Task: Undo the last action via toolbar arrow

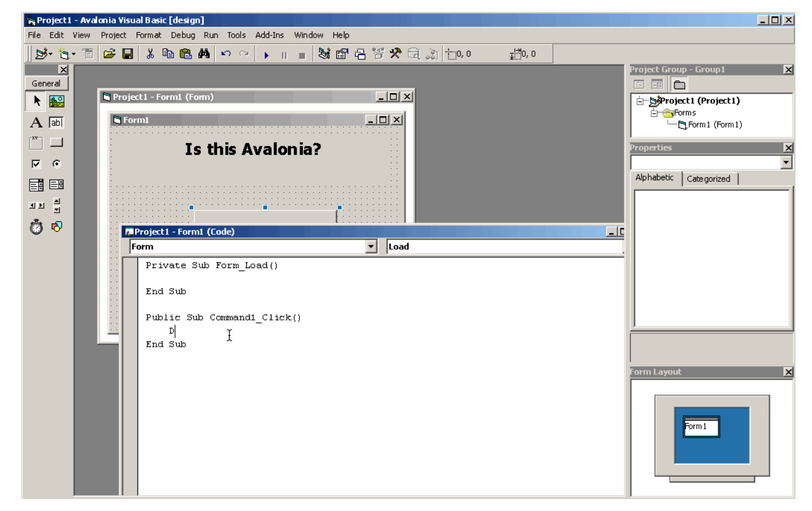Action: (226, 54)
